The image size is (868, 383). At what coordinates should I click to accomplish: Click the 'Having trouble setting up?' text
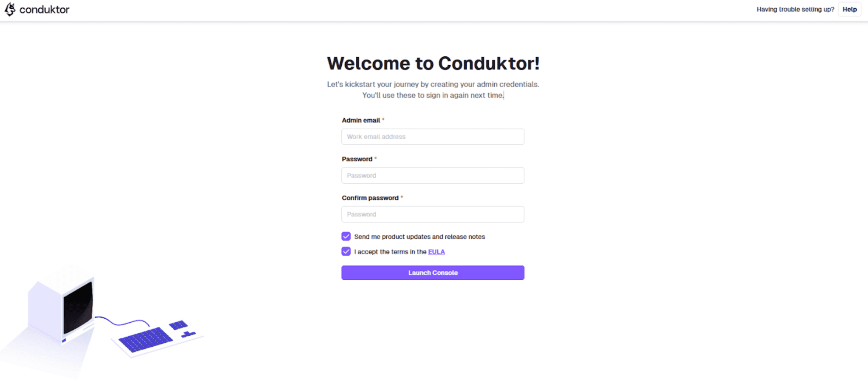pos(795,9)
